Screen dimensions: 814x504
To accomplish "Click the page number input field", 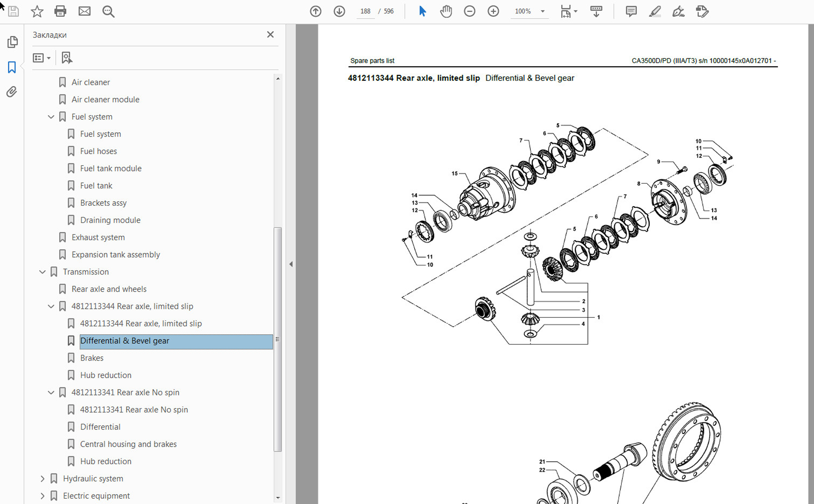I will 365,11.
